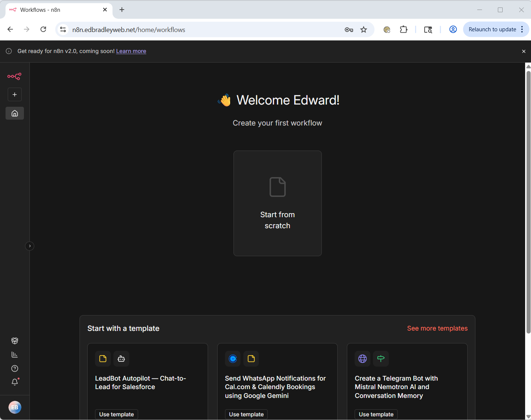Screen dimensions: 531x420
Task: Open the Help question mark icon
Action: pos(15,368)
